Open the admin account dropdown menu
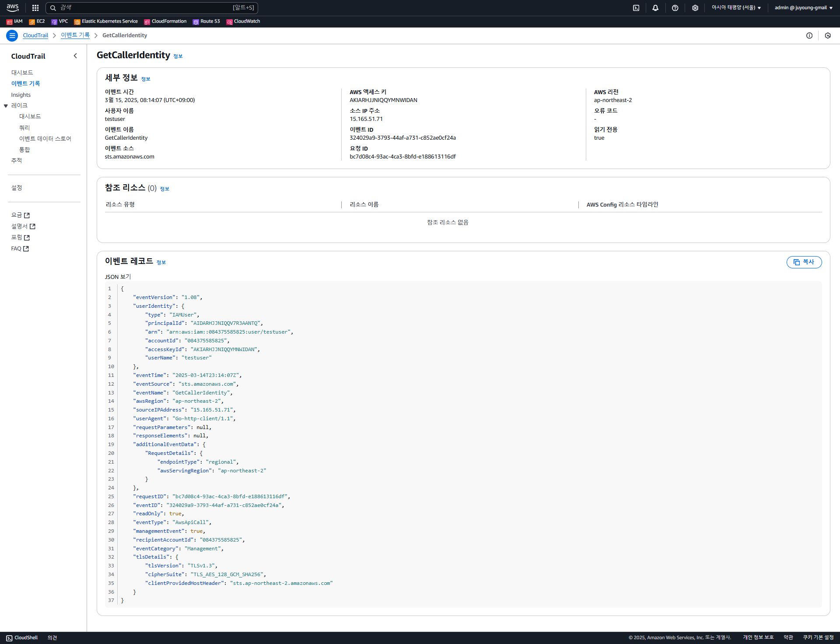 click(803, 8)
